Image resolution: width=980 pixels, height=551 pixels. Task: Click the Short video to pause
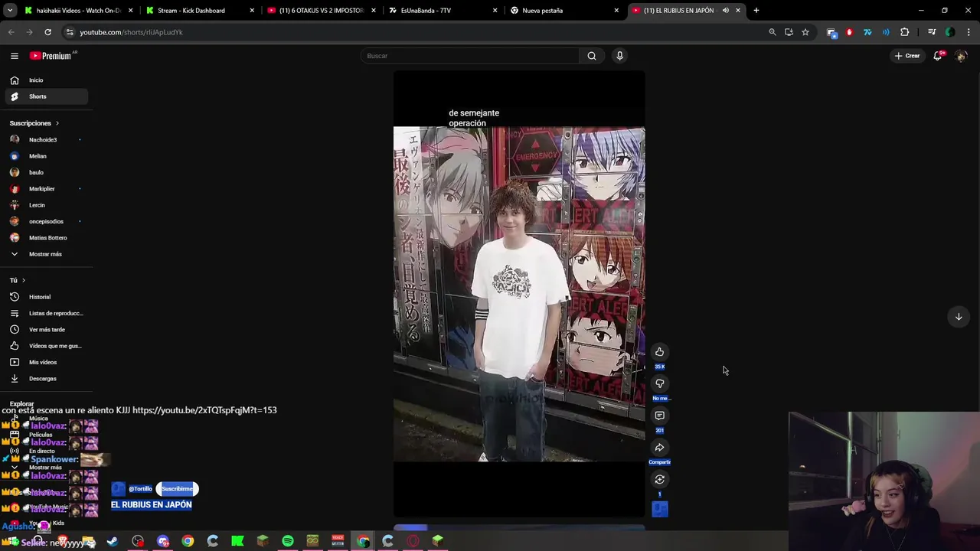tap(519, 295)
